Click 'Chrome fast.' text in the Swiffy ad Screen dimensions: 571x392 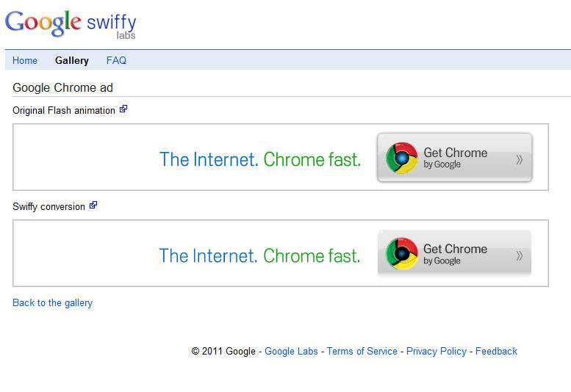click(312, 255)
